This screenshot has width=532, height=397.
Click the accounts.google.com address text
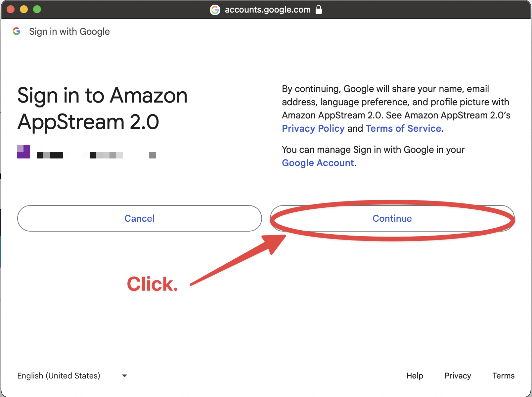268,10
